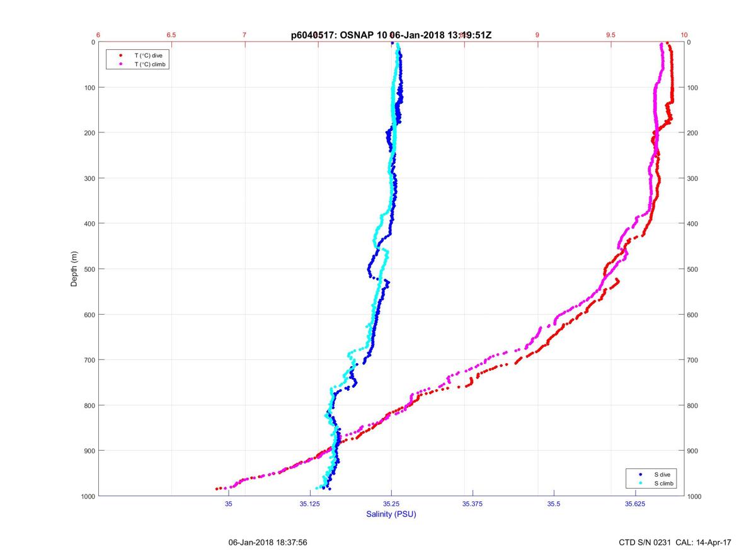Viewport: 756px width, 558px height.
Task: Click the '700' tick on the right depth axis
Action: click(693, 360)
